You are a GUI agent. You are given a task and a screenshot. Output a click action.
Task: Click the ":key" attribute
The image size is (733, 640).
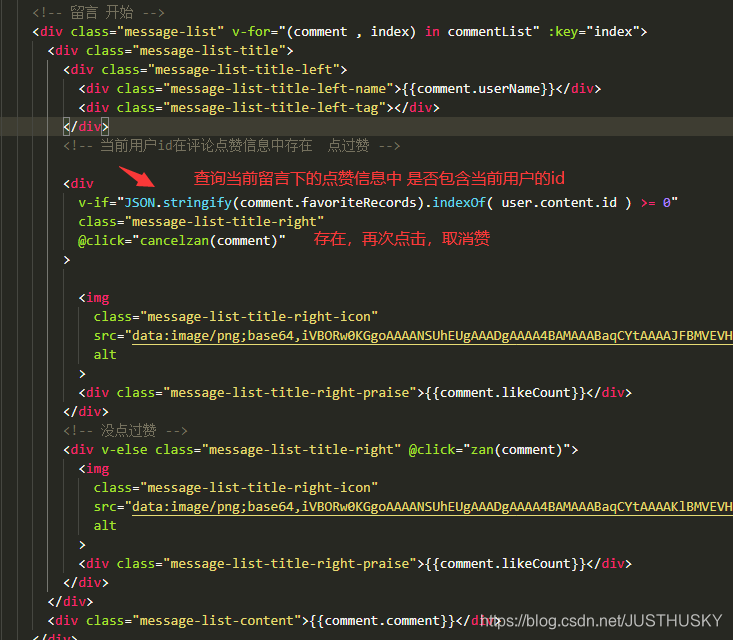(563, 31)
